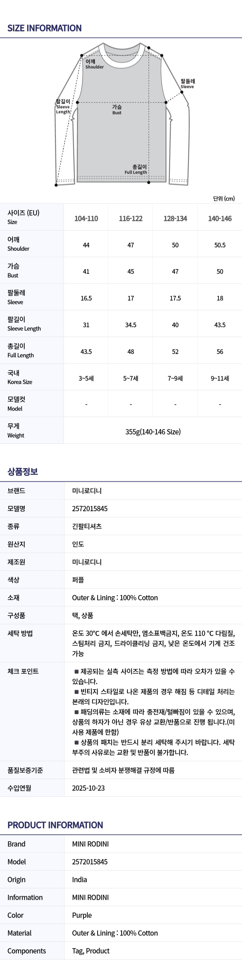Click the Full Length value 56

(220, 352)
